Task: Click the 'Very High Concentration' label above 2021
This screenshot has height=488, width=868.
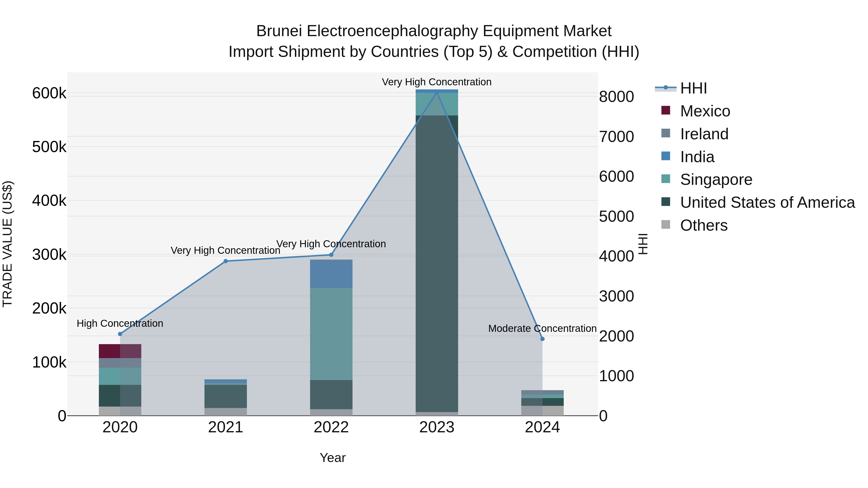Action: pos(226,250)
